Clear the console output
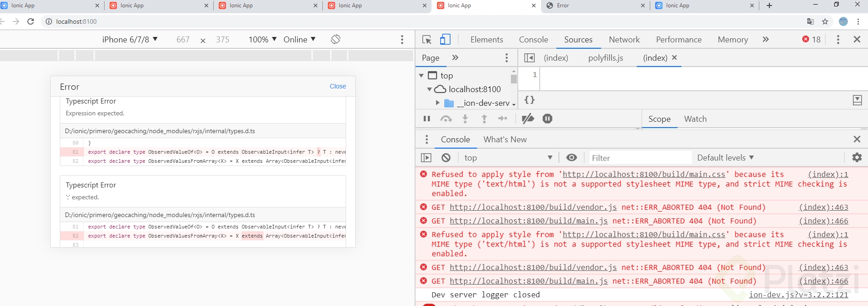 coord(446,158)
